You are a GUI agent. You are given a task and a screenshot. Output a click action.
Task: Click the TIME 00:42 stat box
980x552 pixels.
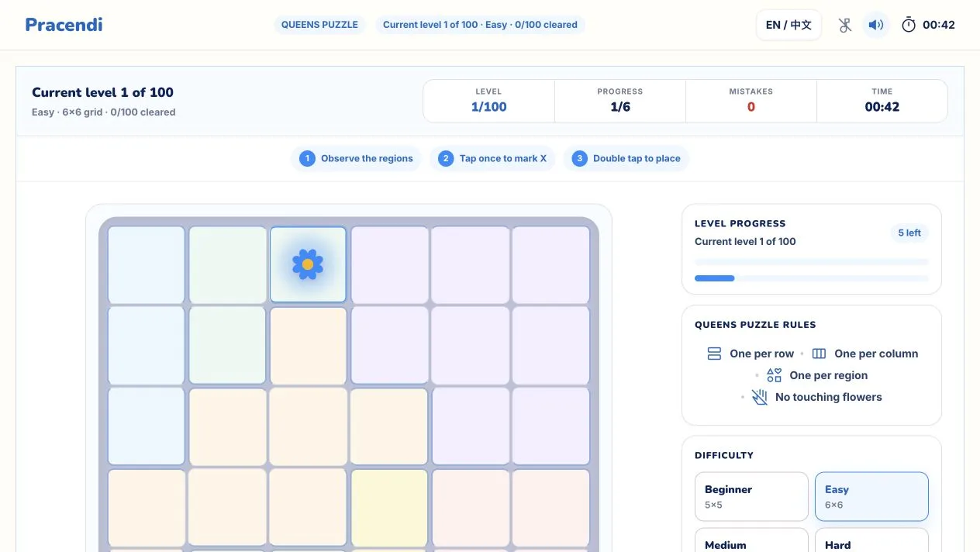point(882,101)
